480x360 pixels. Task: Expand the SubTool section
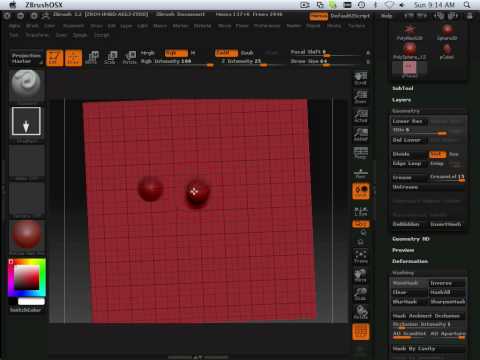[x=403, y=88]
